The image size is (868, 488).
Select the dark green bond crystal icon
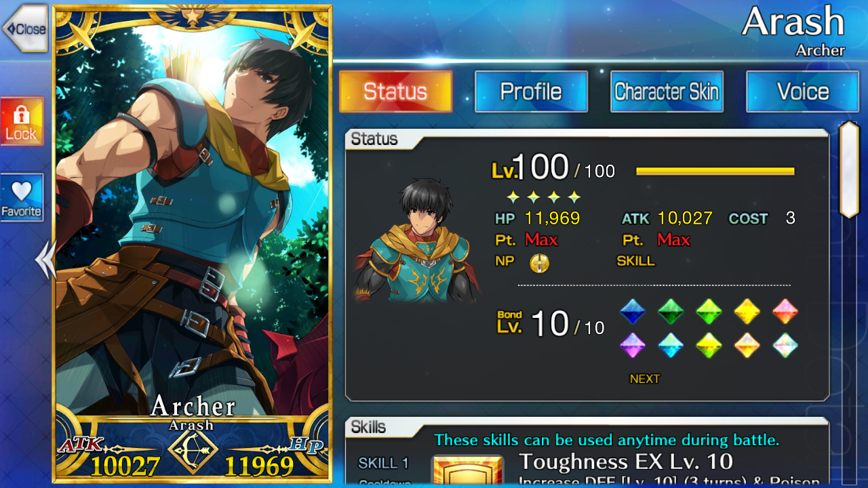pyautogui.click(x=671, y=312)
